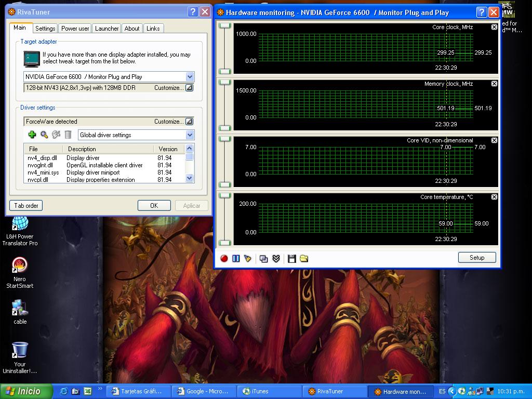Expand the target adapter dropdown list
This screenshot has height=399, width=532.
[190, 77]
